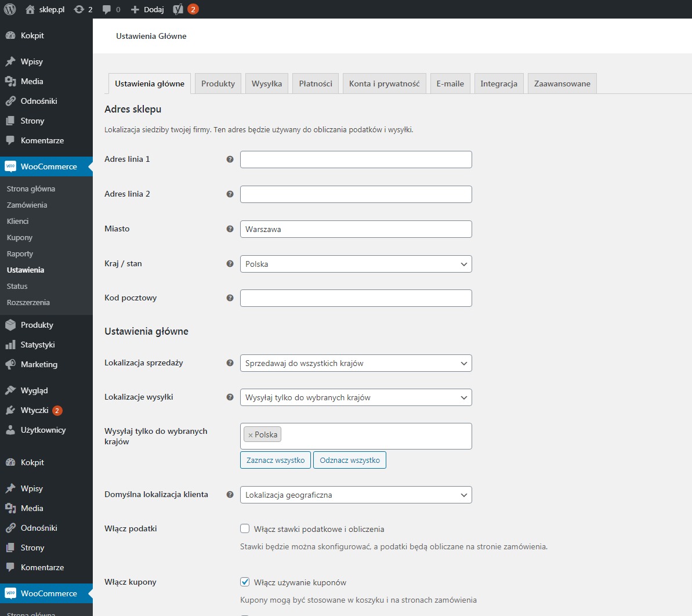Show help tooltip for Domyślna lokalizacja klienta
This screenshot has height=616, width=692.
[230, 495]
